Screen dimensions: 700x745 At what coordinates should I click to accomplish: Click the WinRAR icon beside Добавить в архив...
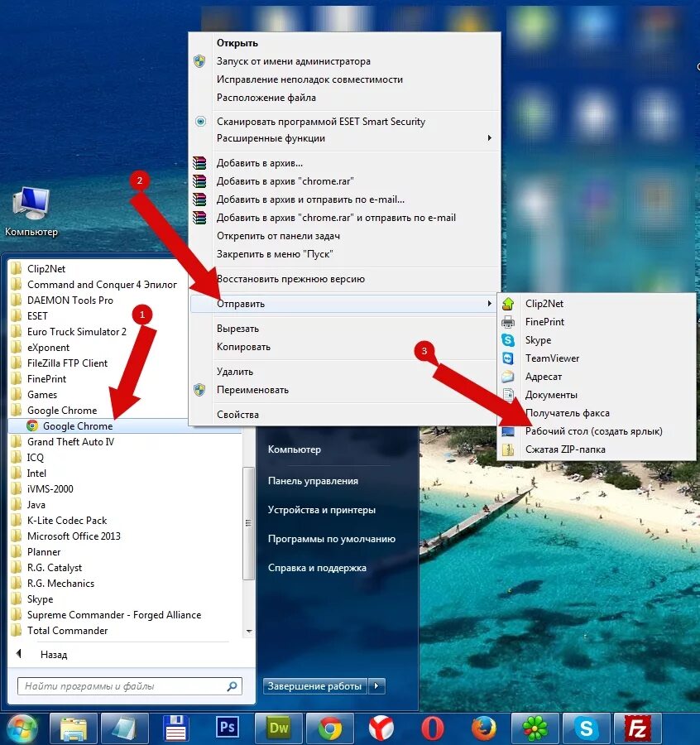click(x=199, y=163)
